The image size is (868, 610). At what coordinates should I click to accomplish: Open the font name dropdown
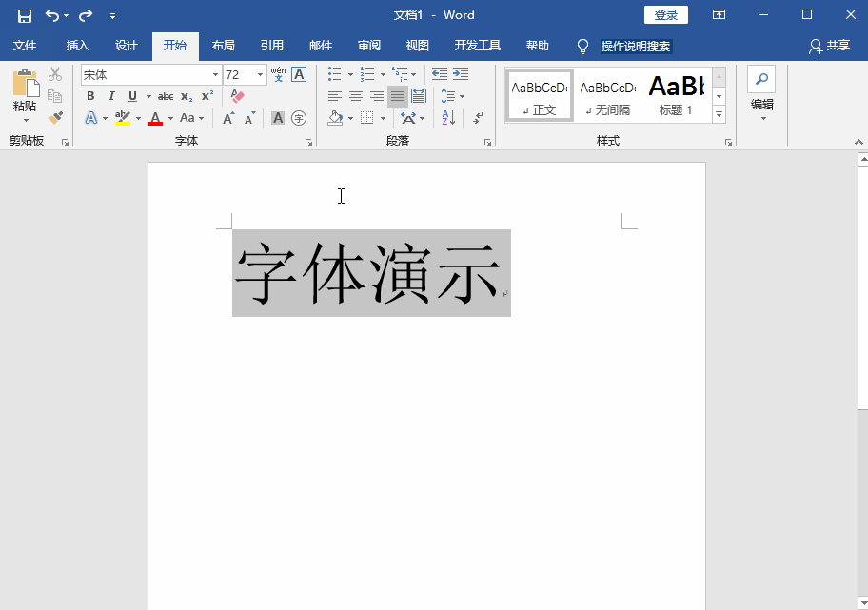[x=215, y=74]
